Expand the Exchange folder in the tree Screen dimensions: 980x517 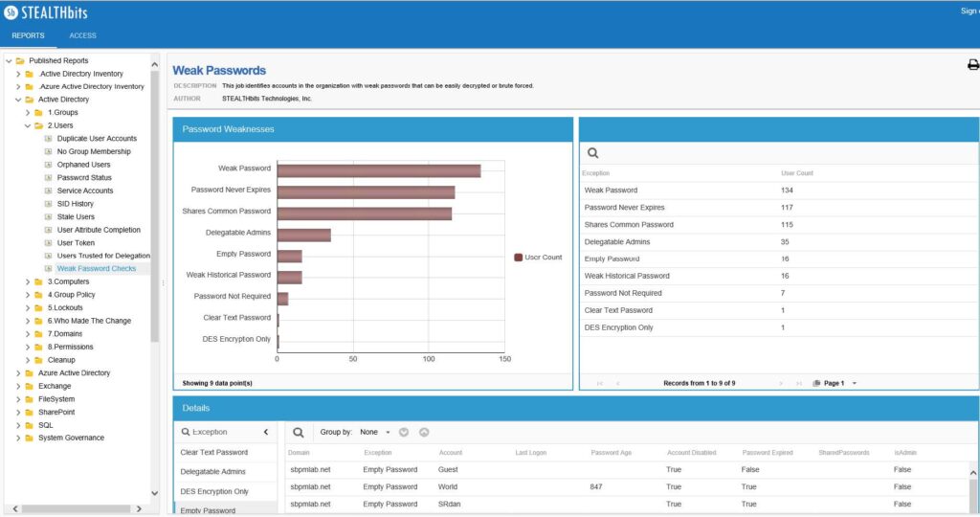pos(18,387)
